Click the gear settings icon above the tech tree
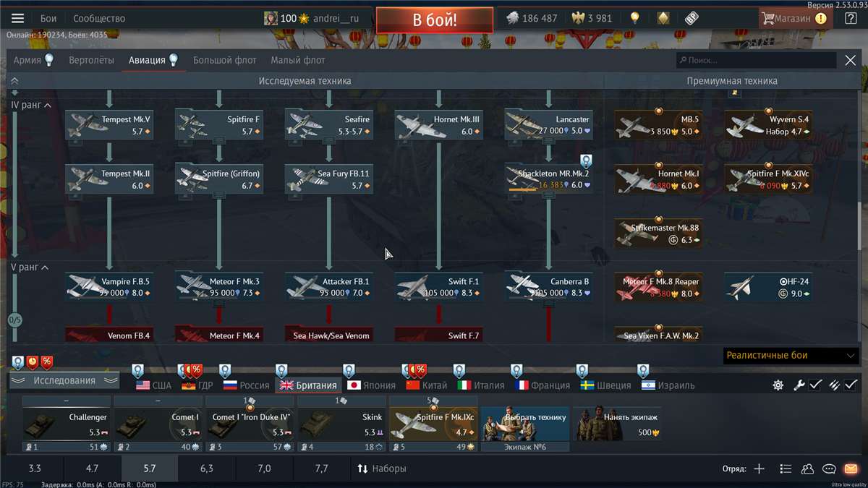The image size is (868, 488). pyautogui.click(x=777, y=385)
